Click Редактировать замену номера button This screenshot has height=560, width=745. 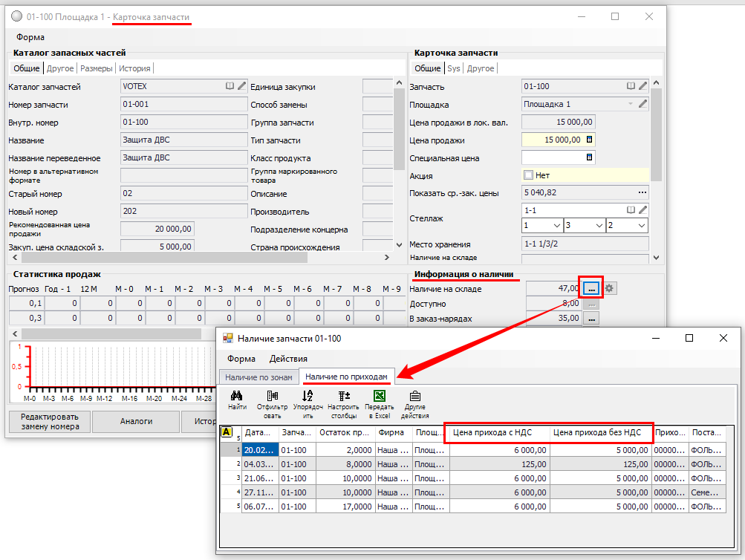(50, 421)
